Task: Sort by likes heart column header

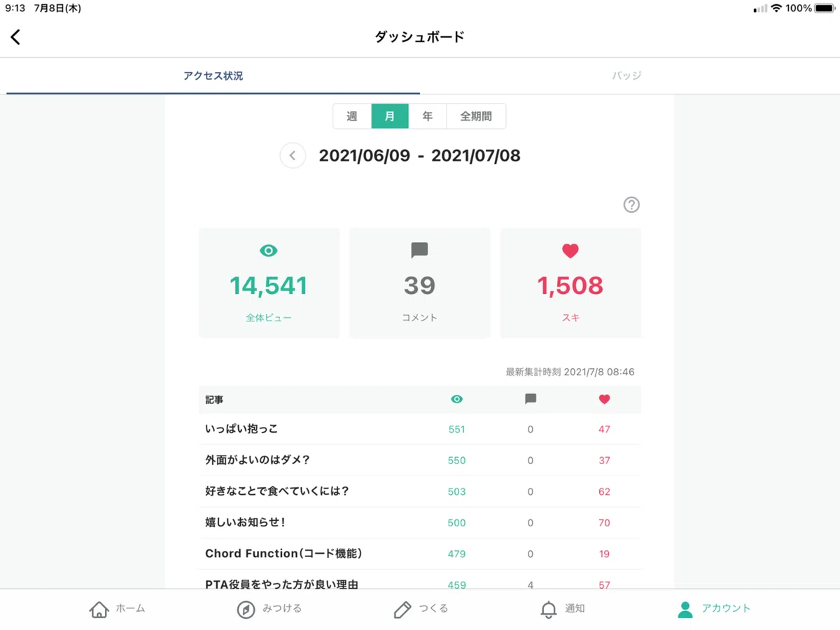Action: [605, 399]
